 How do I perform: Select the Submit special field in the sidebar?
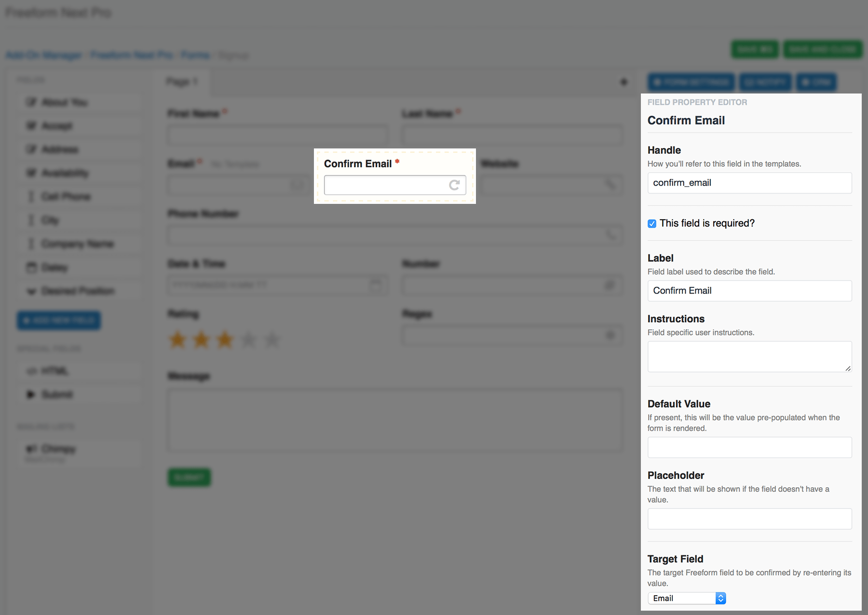click(x=80, y=395)
